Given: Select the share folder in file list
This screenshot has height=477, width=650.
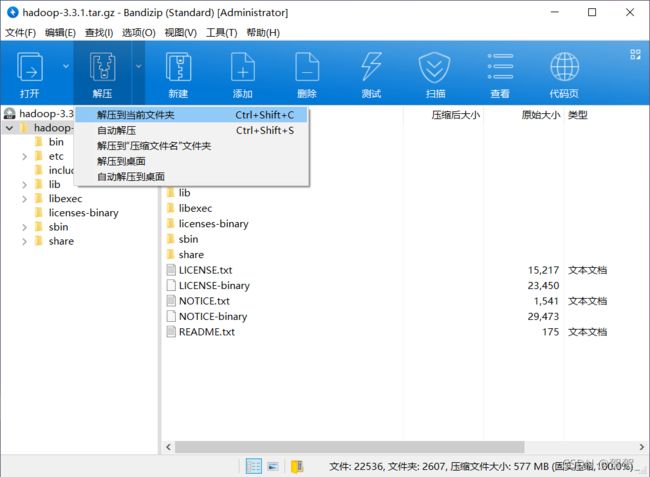Looking at the screenshot, I should (x=185, y=254).
